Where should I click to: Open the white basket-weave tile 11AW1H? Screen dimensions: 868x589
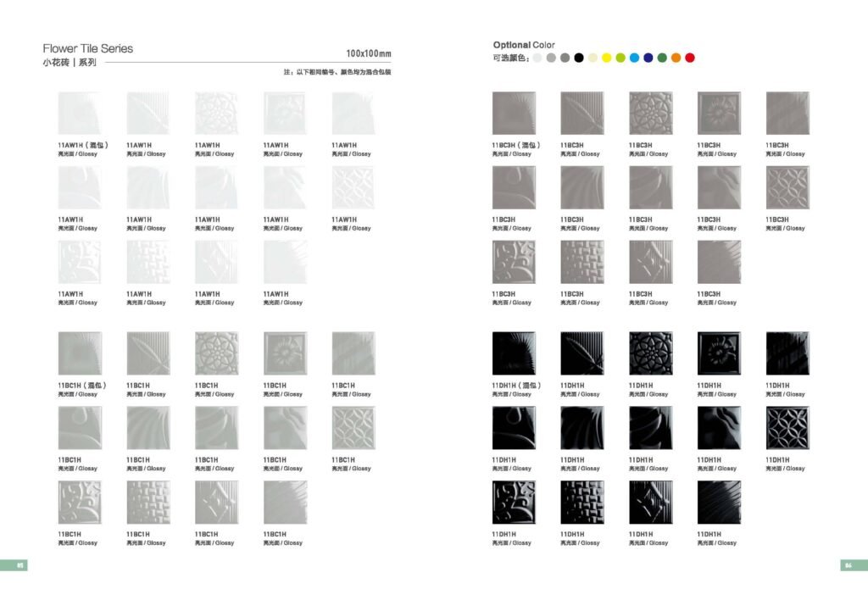147,262
